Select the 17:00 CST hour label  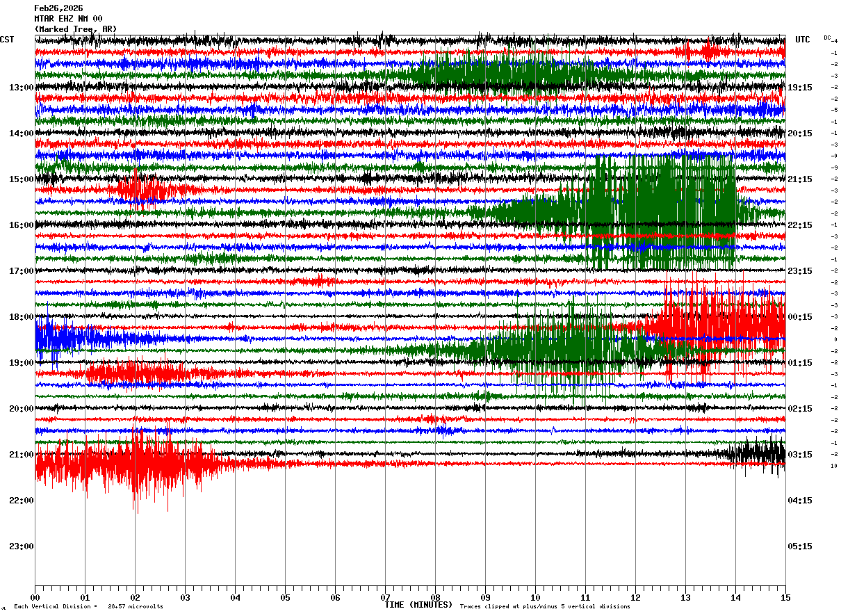pos(22,271)
